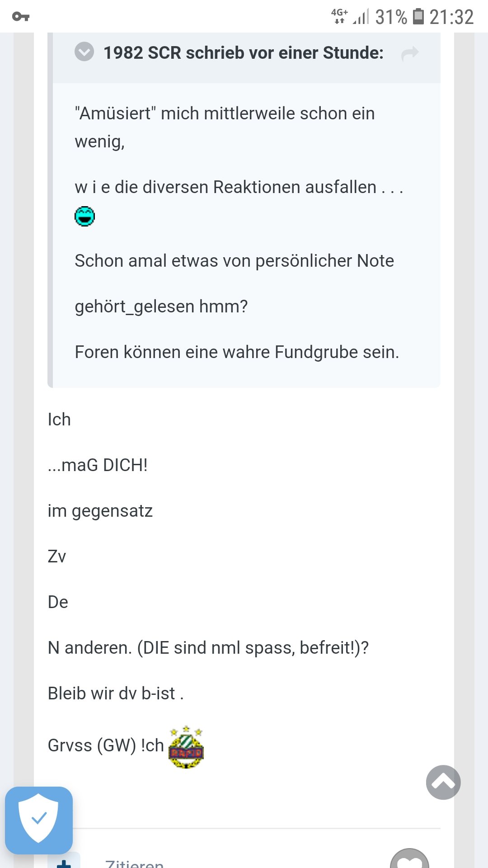Tap the laughing cyan smiley emoji
Screen dimensions: 488x868
pyautogui.click(x=84, y=216)
